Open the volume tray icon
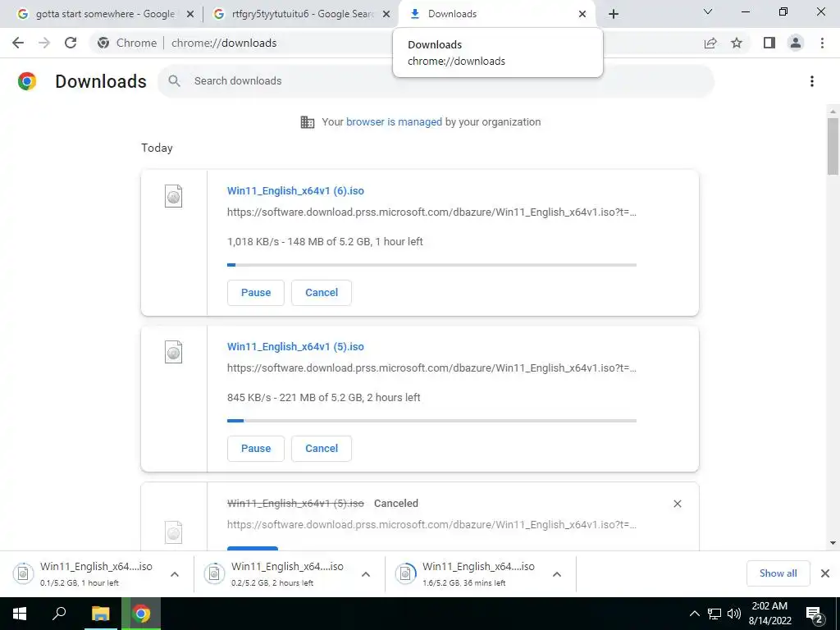 point(734,614)
